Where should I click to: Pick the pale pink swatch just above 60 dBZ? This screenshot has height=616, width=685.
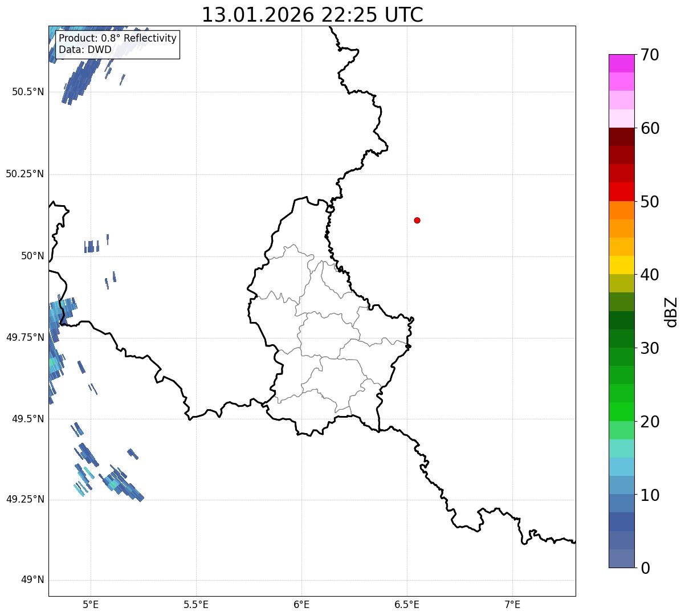click(621, 119)
